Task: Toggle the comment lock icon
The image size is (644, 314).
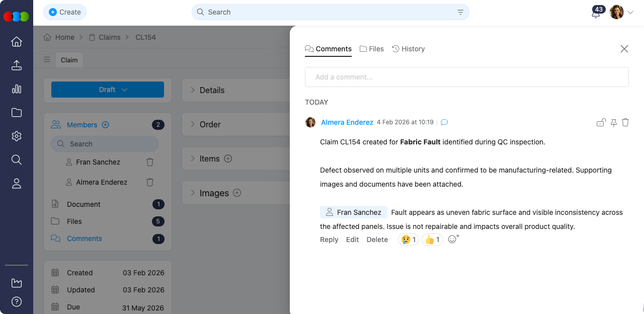Action: coord(601,122)
